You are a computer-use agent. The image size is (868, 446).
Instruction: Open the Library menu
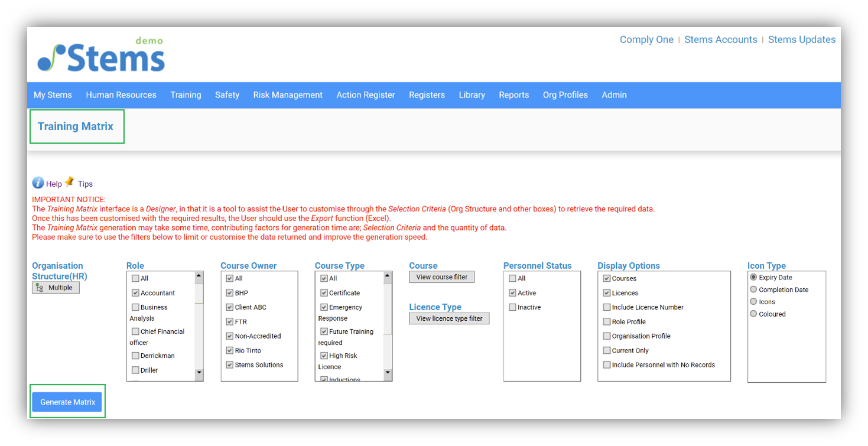tap(472, 95)
